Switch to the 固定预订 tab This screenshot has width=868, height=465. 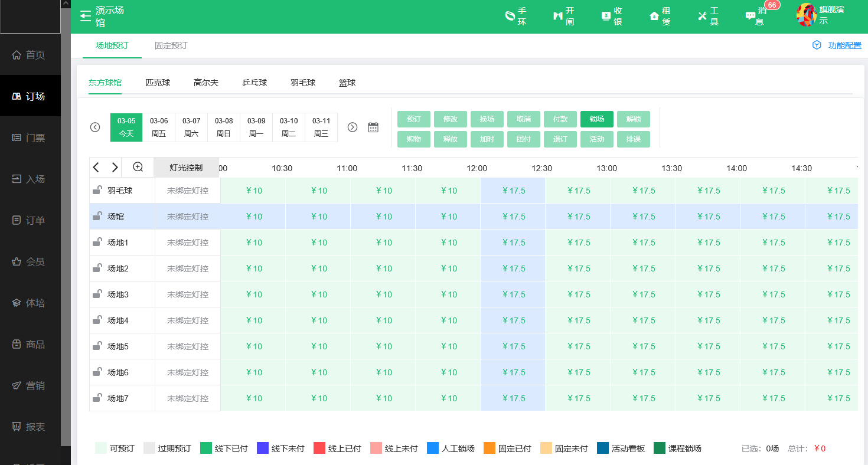[171, 45]
